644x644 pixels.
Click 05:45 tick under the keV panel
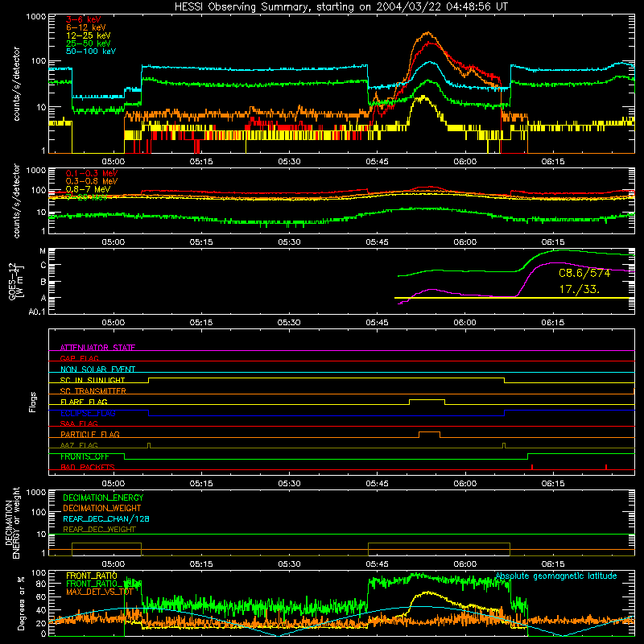377,162
